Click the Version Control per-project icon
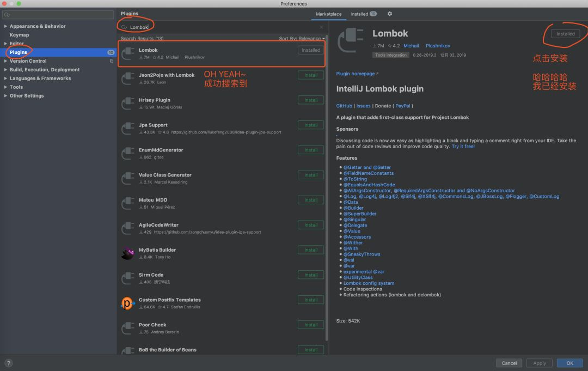Screen dimensions: 588x371 tap(112, 61)
